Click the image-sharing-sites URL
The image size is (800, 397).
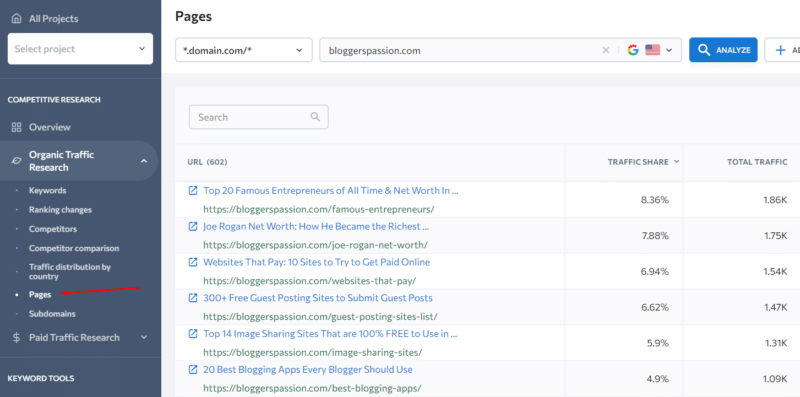click(x=313, y=352)
